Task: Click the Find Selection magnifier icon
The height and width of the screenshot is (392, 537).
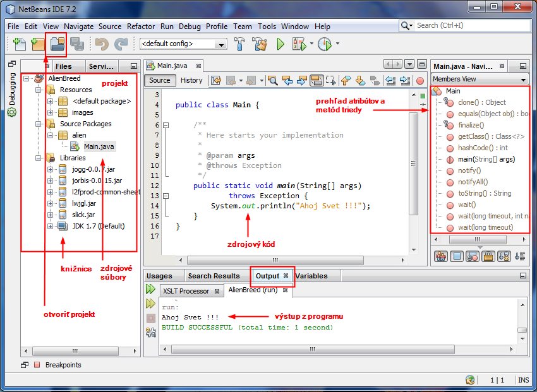Action: click(273, 81)
